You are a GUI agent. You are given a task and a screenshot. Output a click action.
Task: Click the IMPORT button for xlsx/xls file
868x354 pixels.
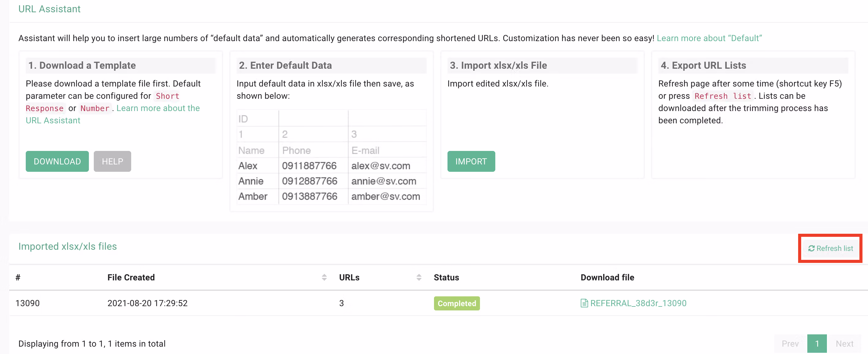point(471,161)
